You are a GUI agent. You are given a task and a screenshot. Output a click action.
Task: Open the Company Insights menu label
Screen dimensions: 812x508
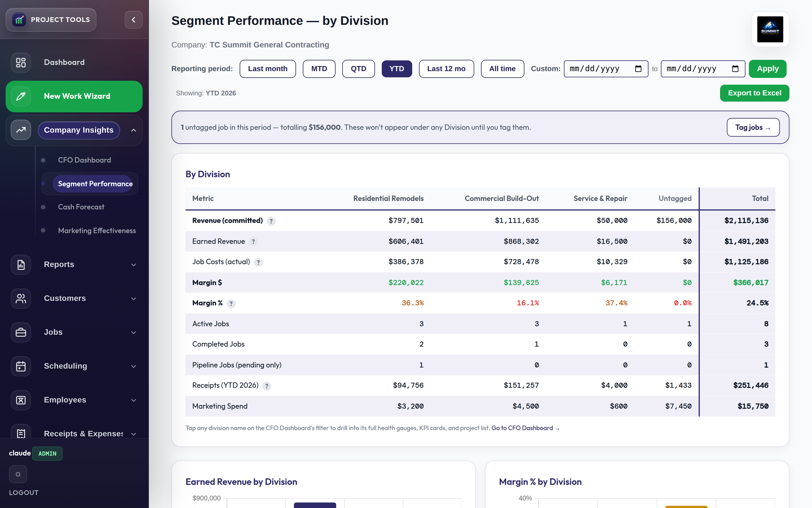click(x=78, y=130)
